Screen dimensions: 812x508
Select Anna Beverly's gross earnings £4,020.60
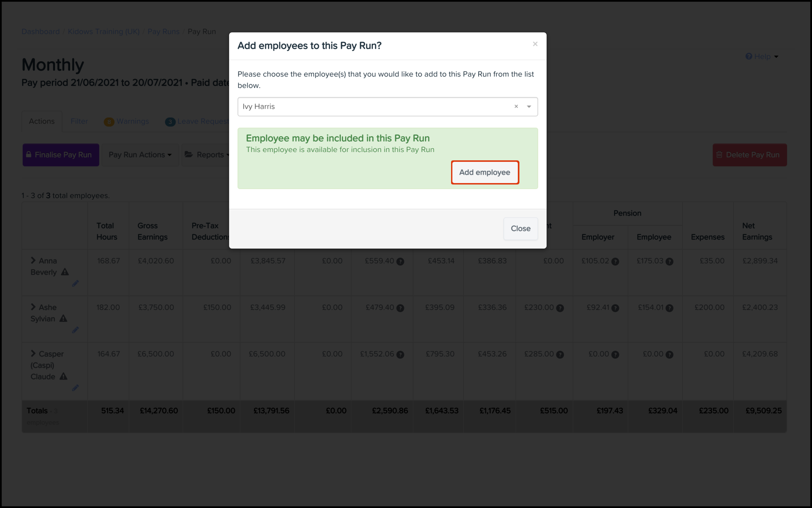click(156, 261)
